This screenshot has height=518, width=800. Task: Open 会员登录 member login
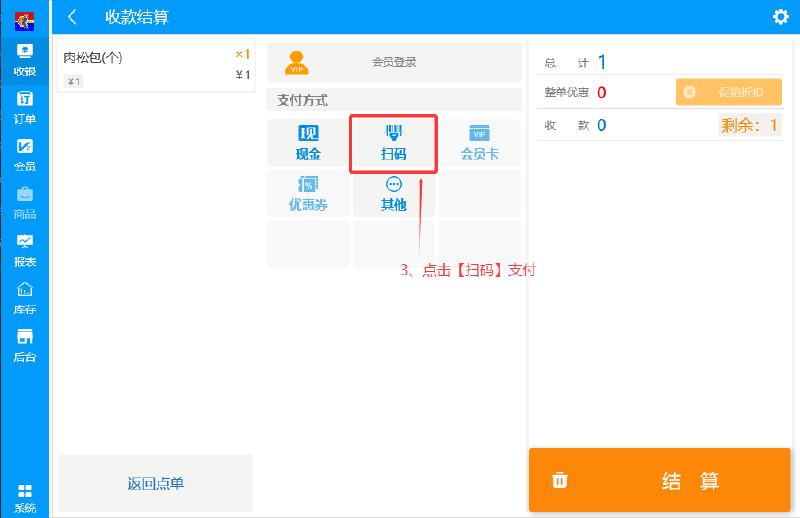(394, 62)
